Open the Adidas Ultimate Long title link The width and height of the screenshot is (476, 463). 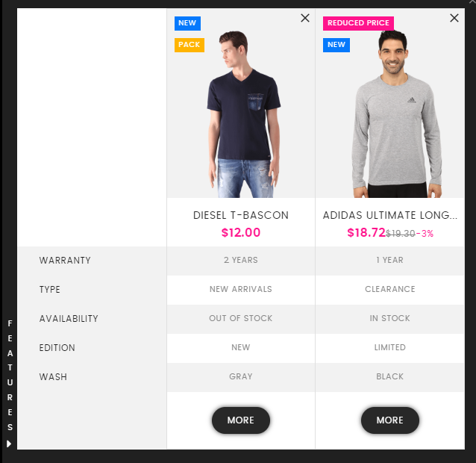click(x=390, y=215)
